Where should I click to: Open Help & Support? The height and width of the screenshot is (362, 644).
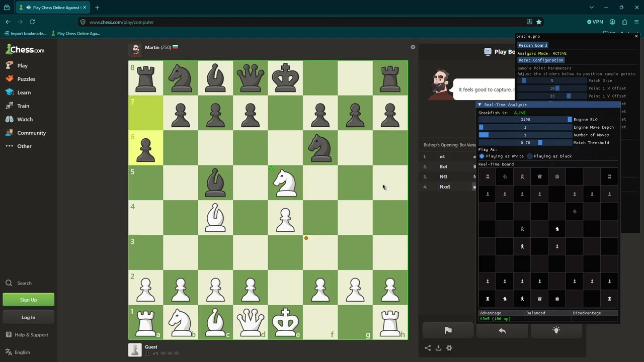pyautogui.click(x=27, y=335)
